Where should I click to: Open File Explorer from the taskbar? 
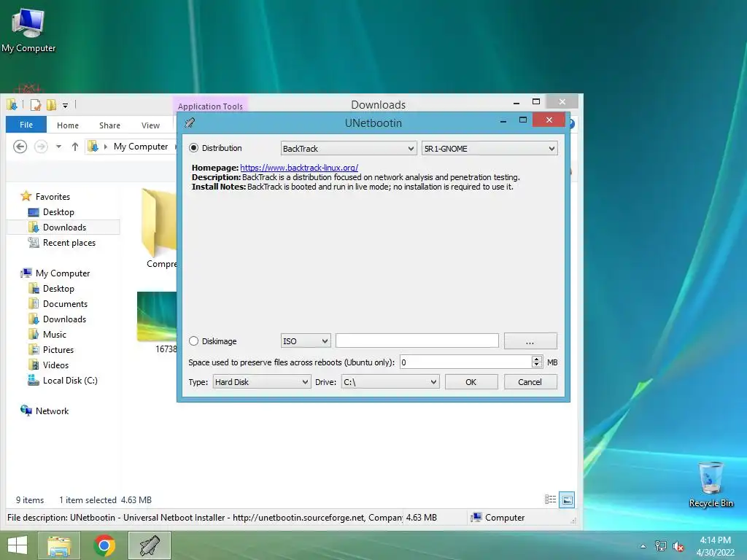point(59,545)
